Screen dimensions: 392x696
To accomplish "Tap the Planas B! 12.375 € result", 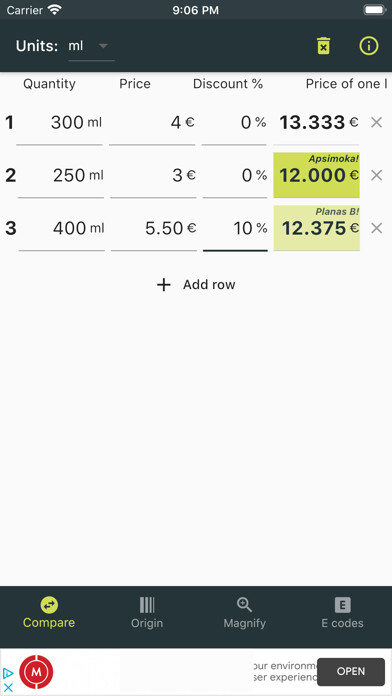I will 317,228.
